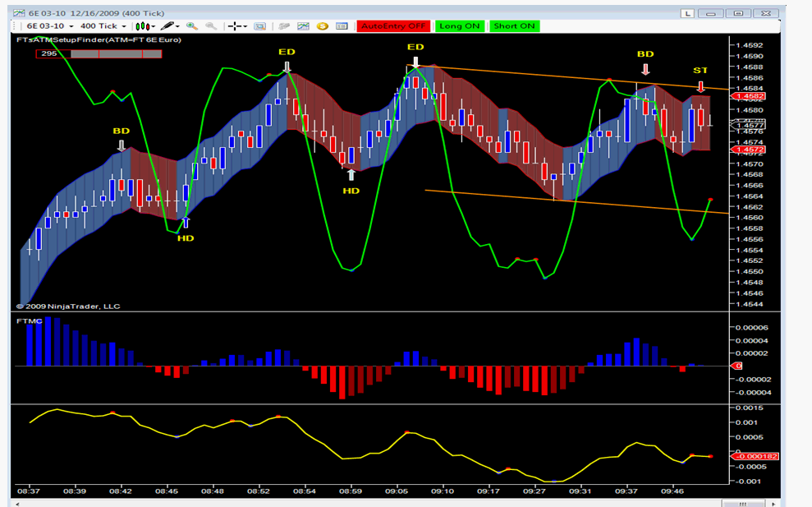Select the crosshair cursor tool

pyautogui.click(x=235, y=26)
